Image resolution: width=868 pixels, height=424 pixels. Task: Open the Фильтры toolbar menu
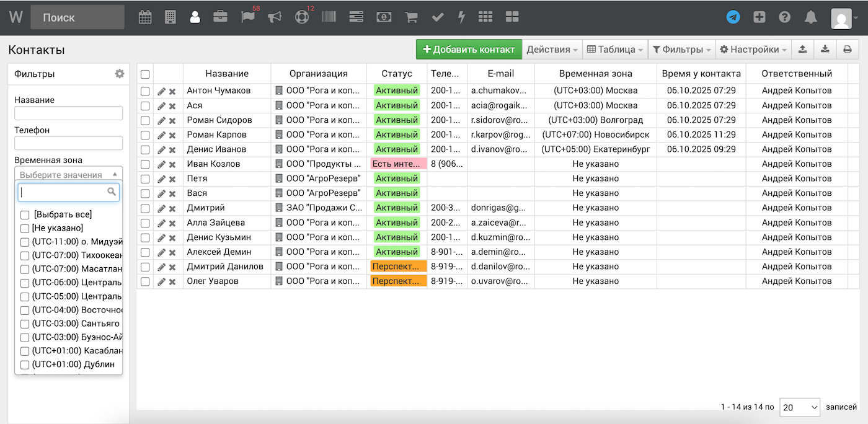[x=681, y=50]
